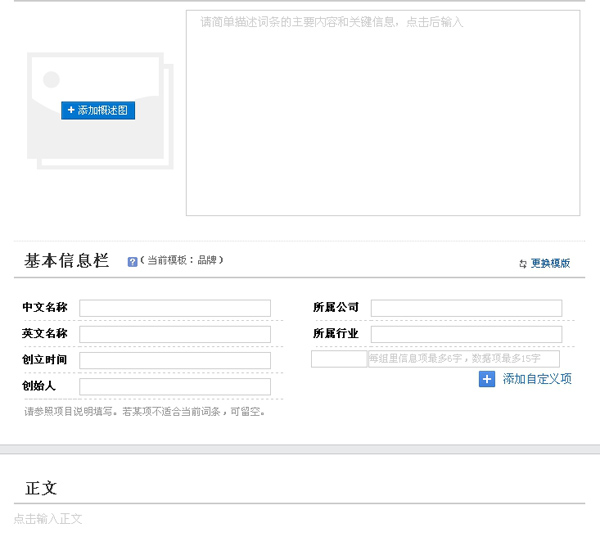Select the 所属公司 input box
Screen dimensions: 600x537
click(466, 308)
